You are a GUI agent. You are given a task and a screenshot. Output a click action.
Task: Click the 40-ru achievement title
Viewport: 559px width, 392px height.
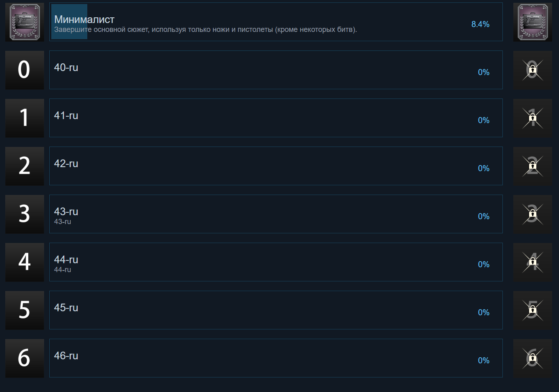[66, 67]
